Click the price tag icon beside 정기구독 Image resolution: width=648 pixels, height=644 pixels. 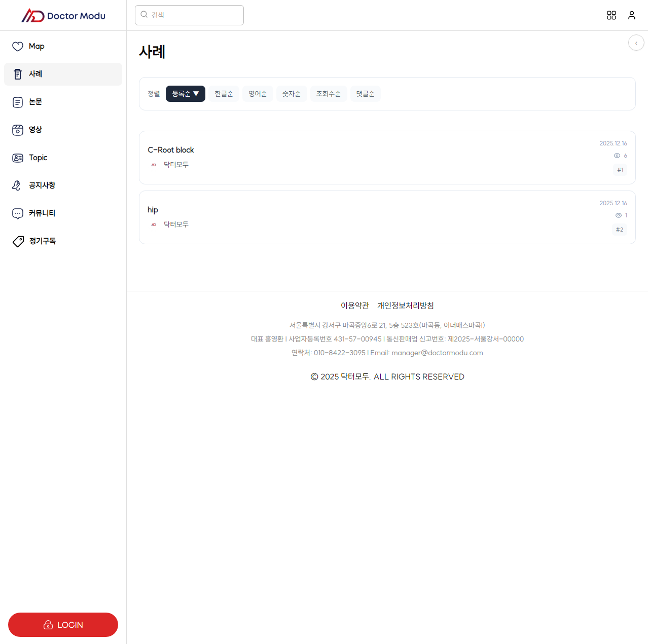coord(18,241)
